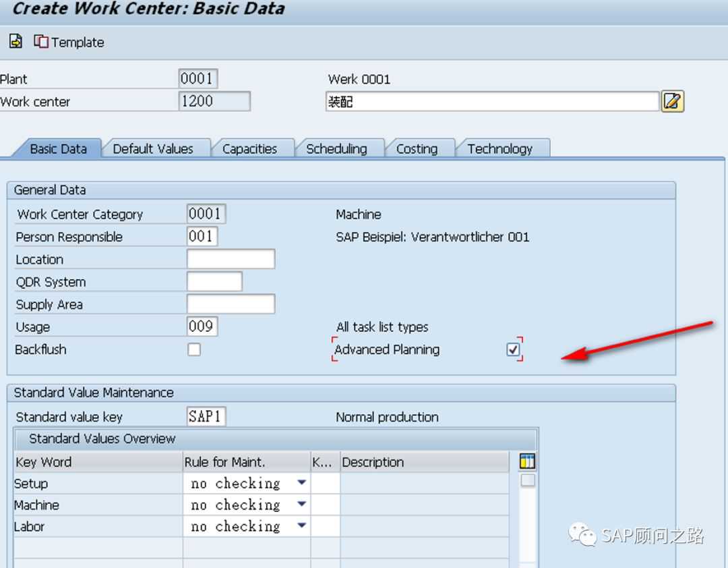Click the Template copy icon
The height and width of the screenshot is (568, 728).
tap(41, 42)
